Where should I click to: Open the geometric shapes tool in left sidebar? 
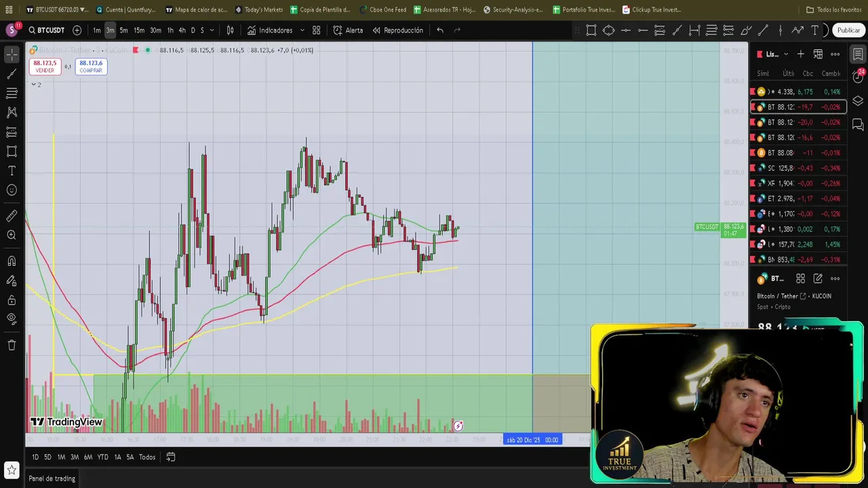click(12, 151)
